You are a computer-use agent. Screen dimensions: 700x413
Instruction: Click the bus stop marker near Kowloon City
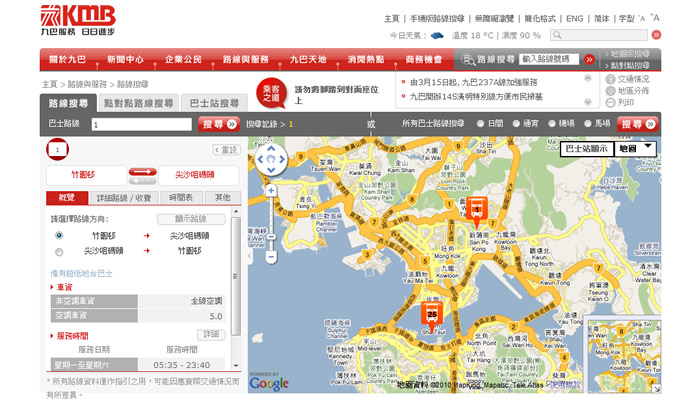tap(476, 210)
